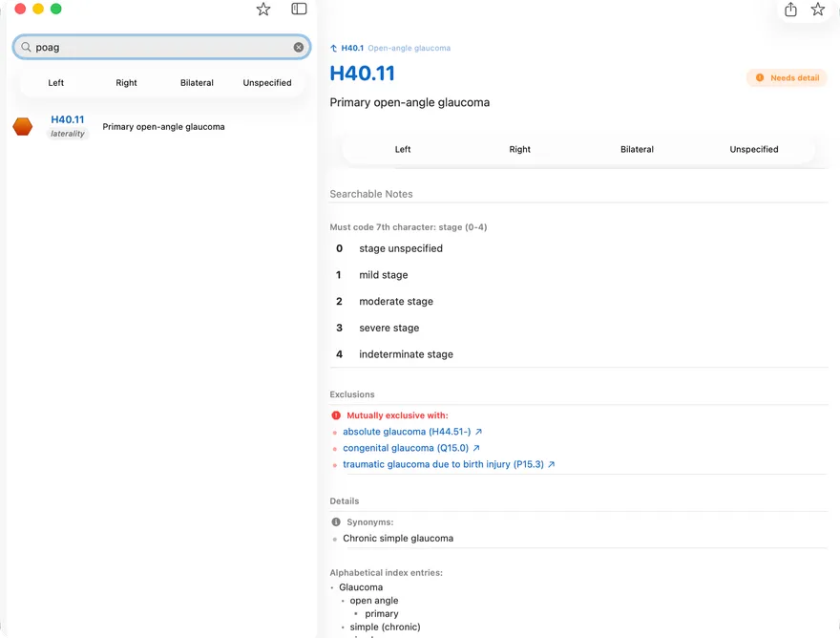Click the poag search input field
Screen dimensions: 840x638
(x=161, y=47)
